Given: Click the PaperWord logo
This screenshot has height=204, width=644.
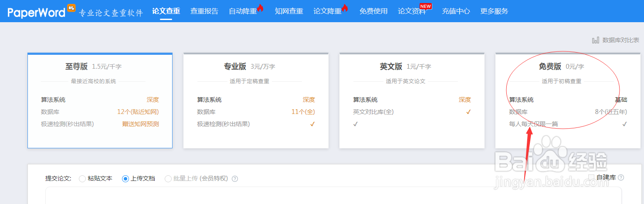Looking at the screenshot, I should pyautogui.click(x=37, y=12).
